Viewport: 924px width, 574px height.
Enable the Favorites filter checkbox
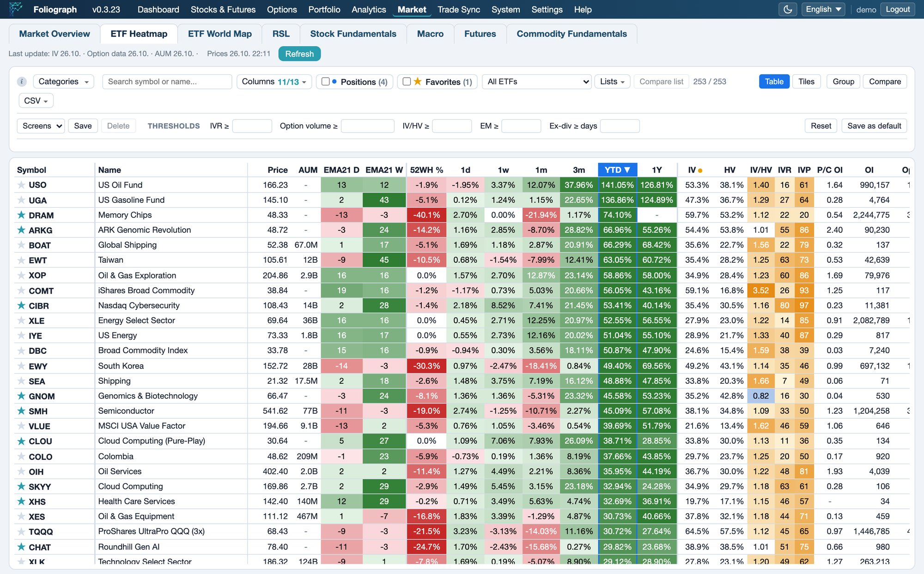click(x=407, y=82)
